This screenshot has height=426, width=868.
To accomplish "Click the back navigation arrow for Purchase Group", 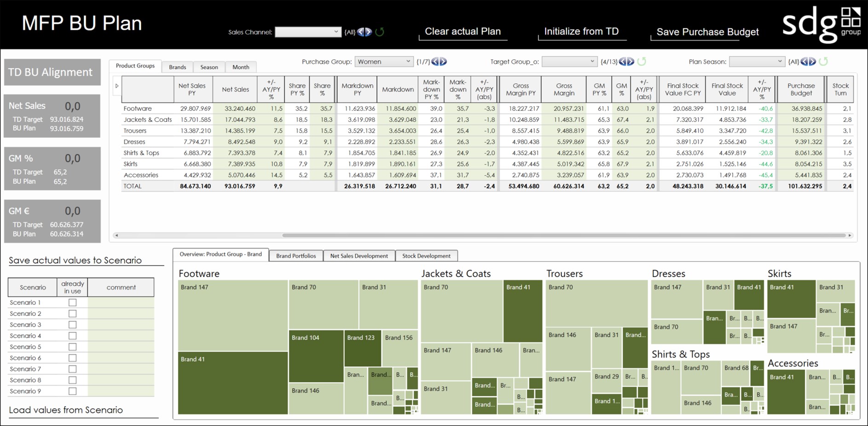I will tap(435, 61).
